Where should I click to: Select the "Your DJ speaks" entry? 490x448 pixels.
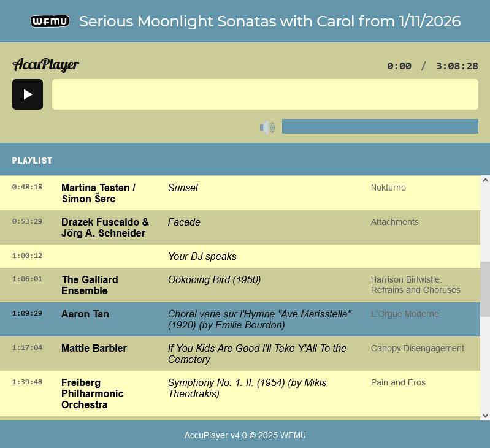pyautogui.click(x=202, y=256)
